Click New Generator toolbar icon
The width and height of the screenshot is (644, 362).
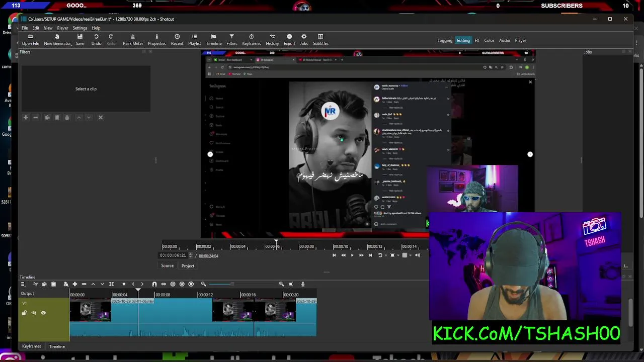(x=57, y=40)
